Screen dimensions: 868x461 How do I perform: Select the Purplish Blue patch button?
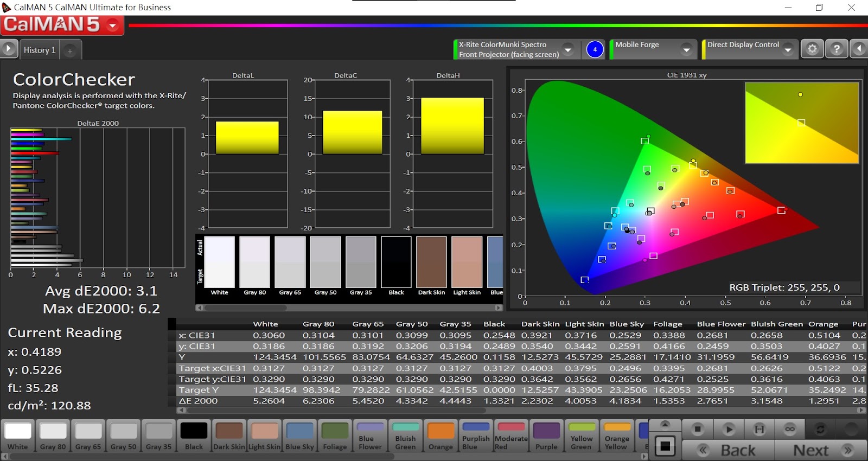476,436
